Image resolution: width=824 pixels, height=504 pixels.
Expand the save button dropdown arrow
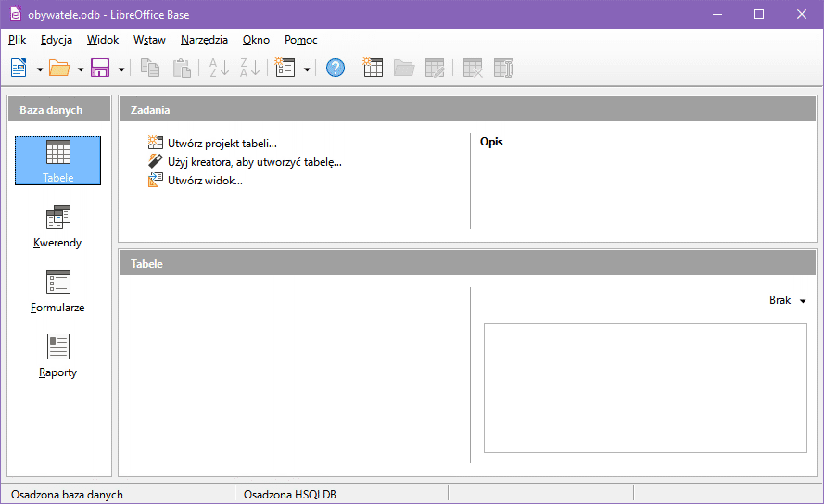[x=121, y=69]
